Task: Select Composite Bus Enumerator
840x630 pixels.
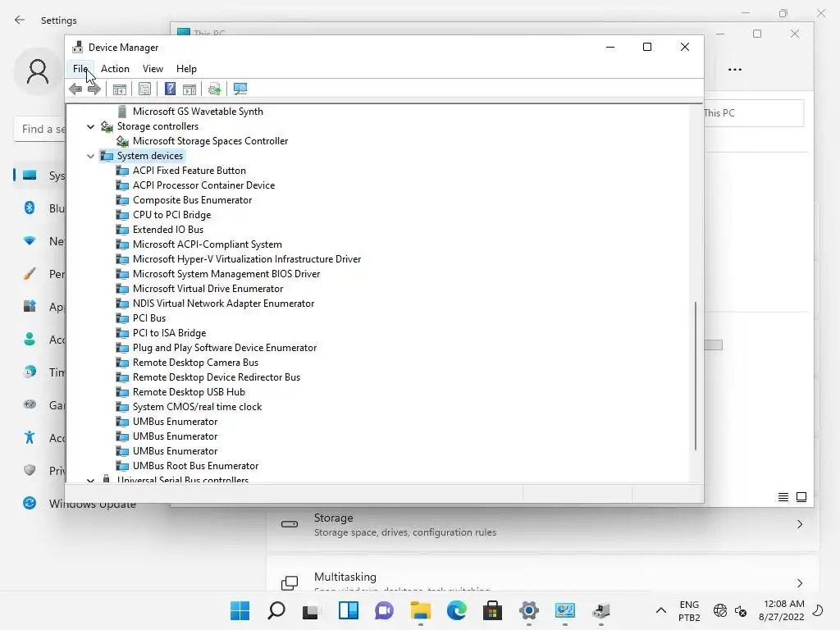Action: [192, 200]
